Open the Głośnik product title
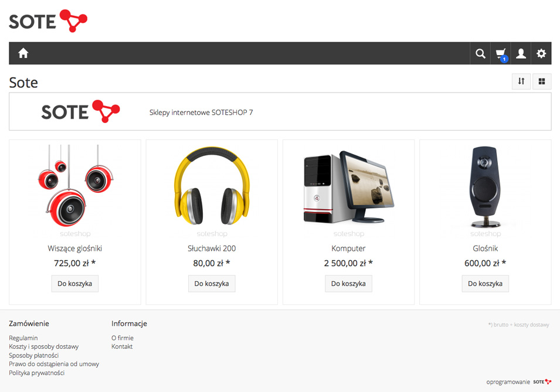 click(x=485, y=248)
